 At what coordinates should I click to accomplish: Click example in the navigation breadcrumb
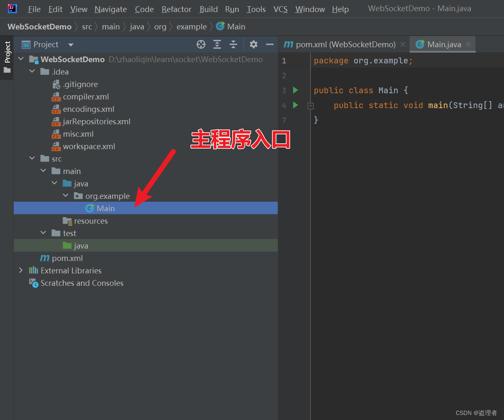191,27
